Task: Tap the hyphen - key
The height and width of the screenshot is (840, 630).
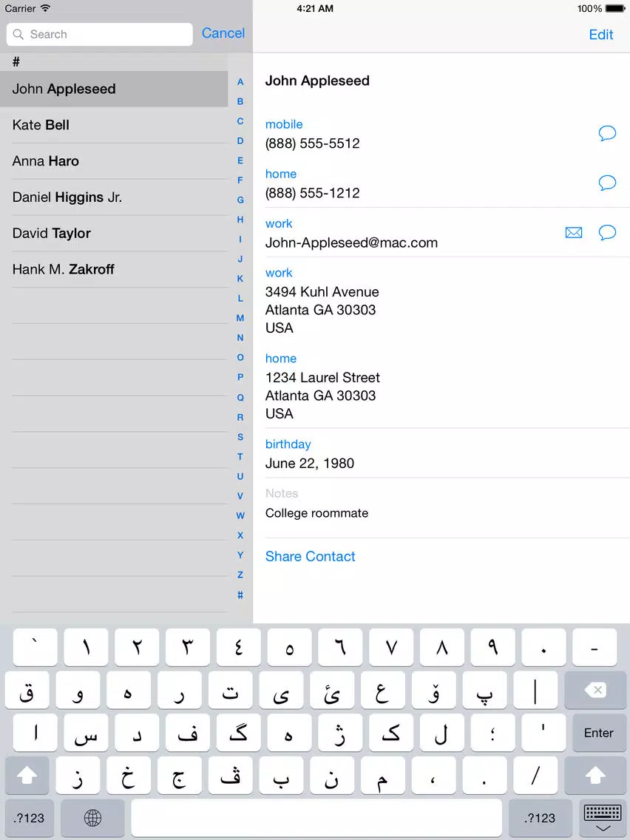Action: pyautogui.click(x=595, y=648)
